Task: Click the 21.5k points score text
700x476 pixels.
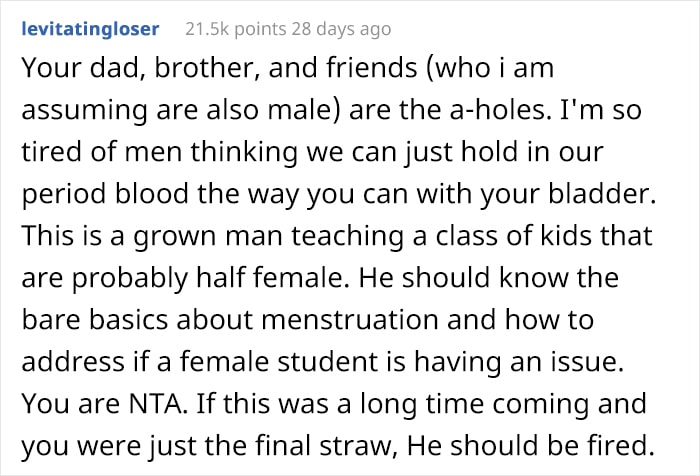Action: 235,29
